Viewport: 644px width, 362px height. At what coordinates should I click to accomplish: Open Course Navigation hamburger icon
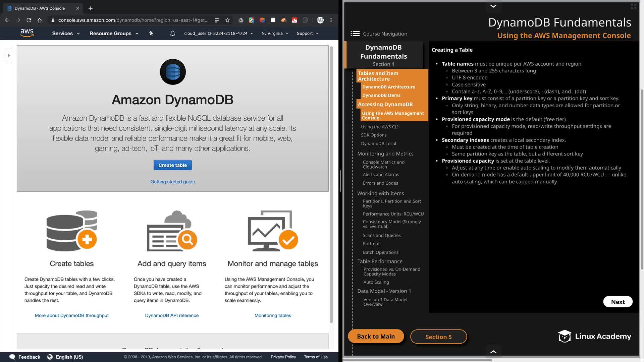355,34
